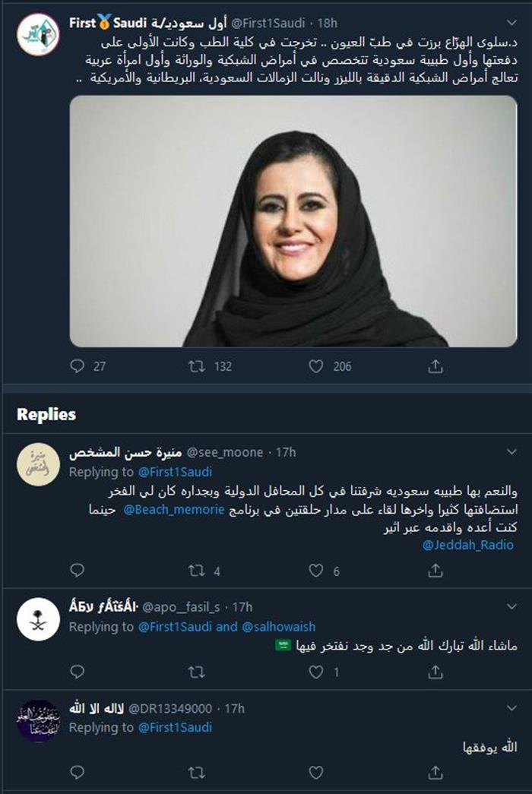Image resolution: width=532 pixels, height=794 pixels.
Task: Open the @salhowaish profile link
Action: [x=279, y=626]
